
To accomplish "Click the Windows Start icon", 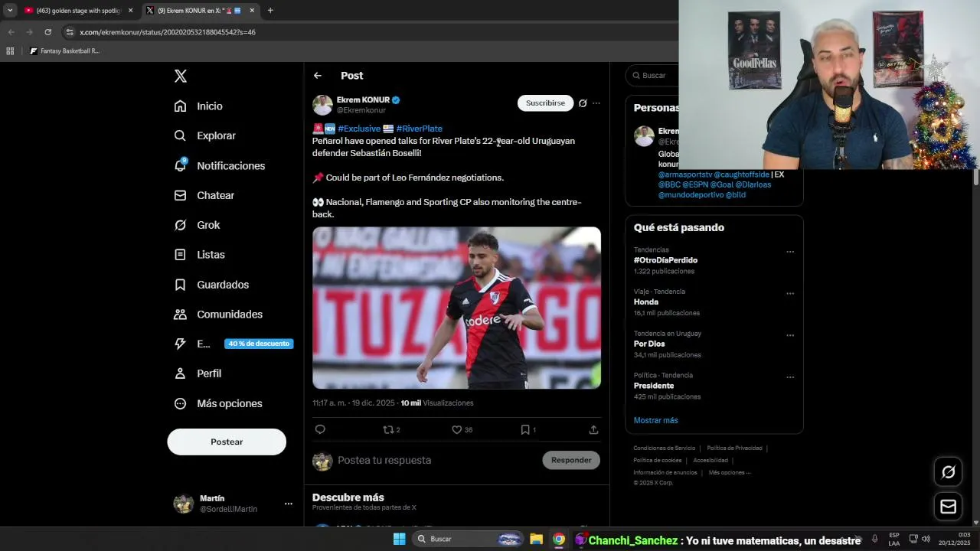I will coord(399,539).
